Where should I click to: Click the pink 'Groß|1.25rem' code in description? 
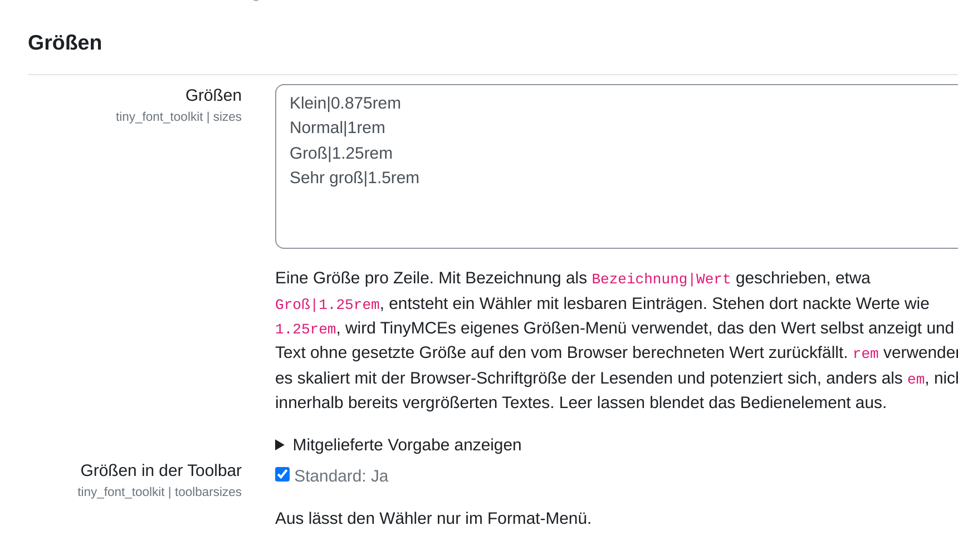point(328,304)
